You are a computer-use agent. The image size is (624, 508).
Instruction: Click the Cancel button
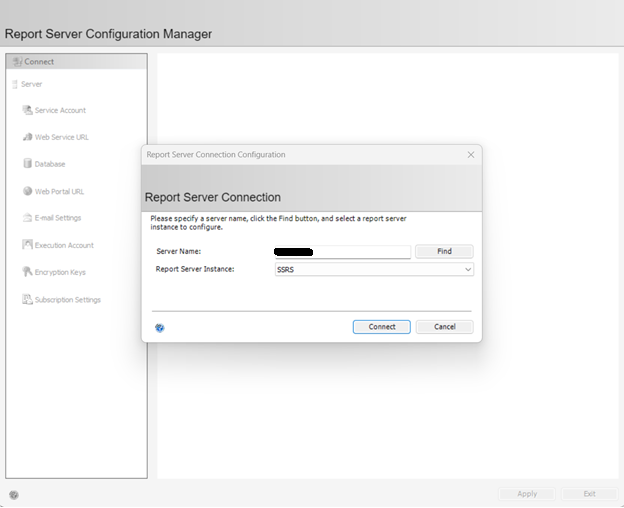pos(445,327)
